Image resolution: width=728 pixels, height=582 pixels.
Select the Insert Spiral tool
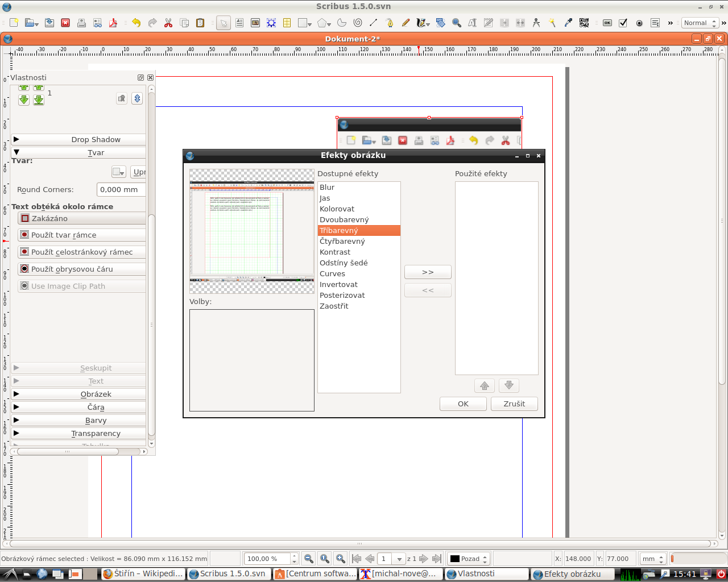(x=358, y=23)
